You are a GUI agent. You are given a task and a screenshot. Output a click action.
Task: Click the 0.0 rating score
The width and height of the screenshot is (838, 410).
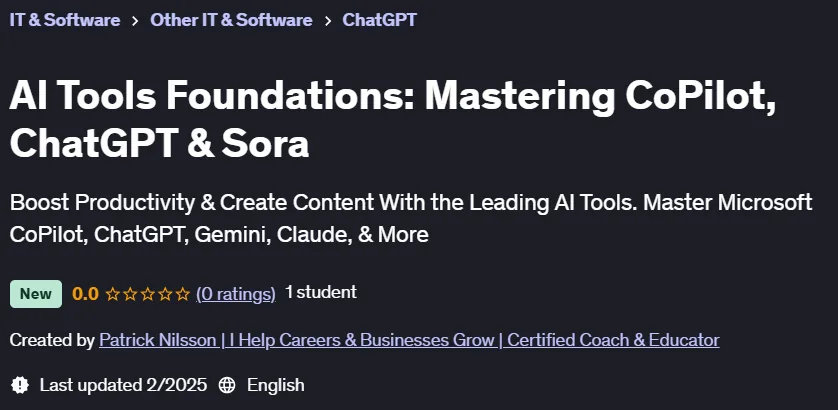86,294
